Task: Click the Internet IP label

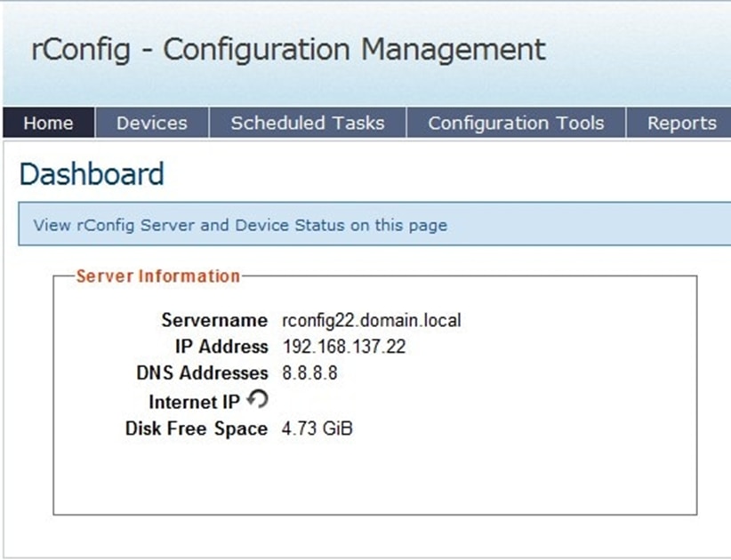Action: [x=194, y=402]
